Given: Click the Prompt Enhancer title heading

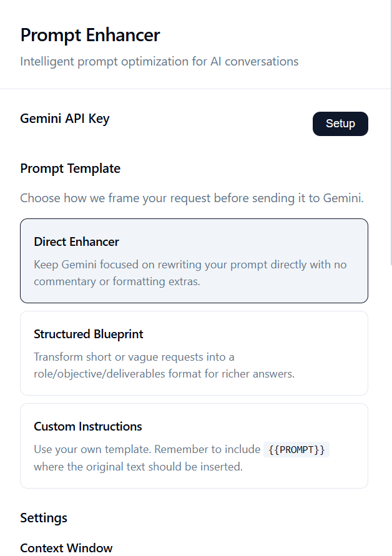Looking at the screenshot, I should coord(90,35).
